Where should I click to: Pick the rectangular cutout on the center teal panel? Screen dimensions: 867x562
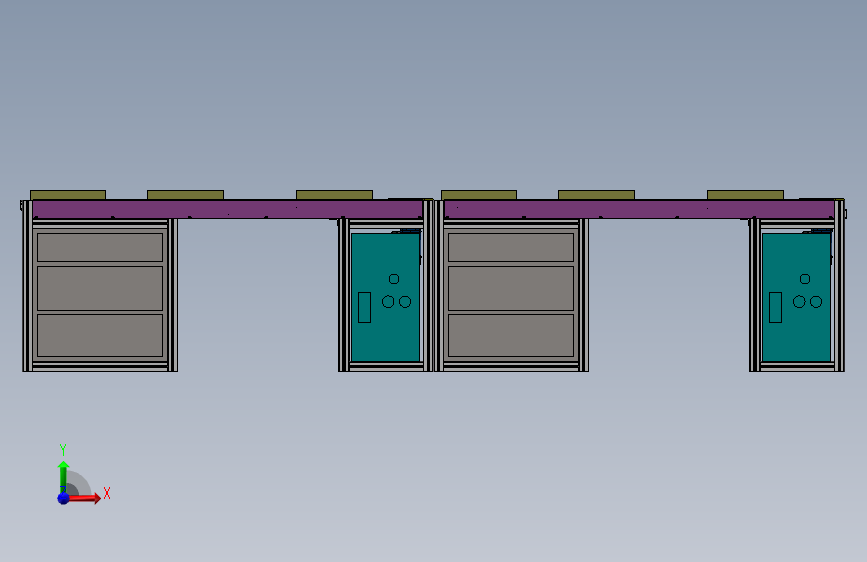pos(364,308)
